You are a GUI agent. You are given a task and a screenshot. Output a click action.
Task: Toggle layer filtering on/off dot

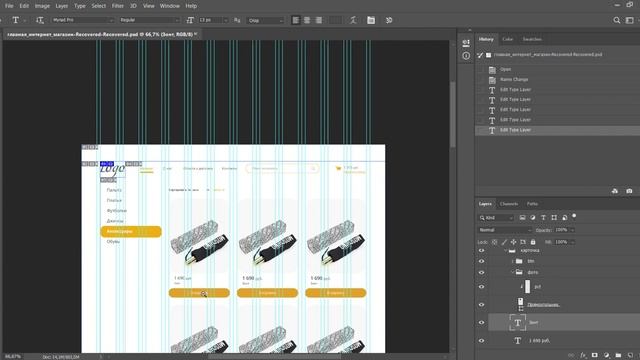pos(574,216)
